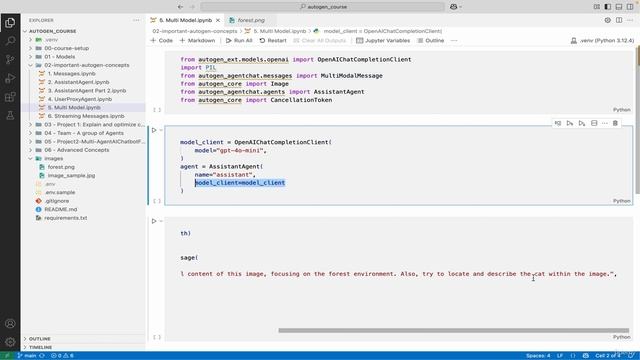Open the main branch in status bar

[x=27, y=356]
